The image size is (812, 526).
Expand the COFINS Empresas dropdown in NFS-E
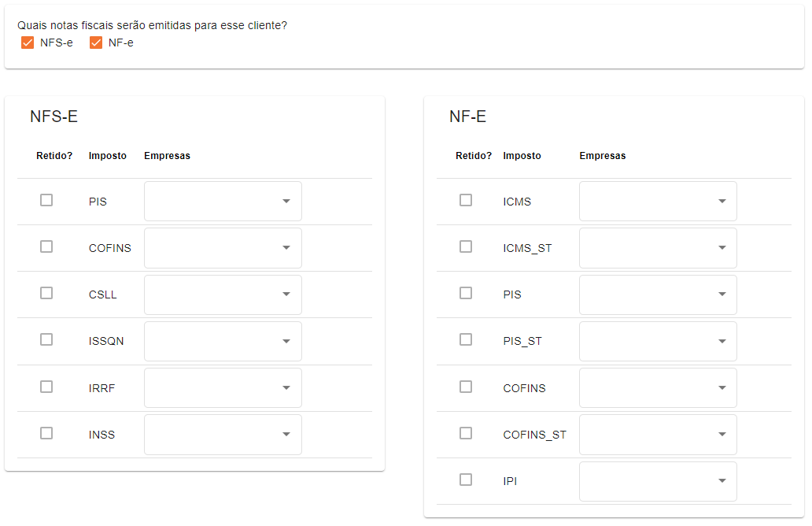[223, 248]
